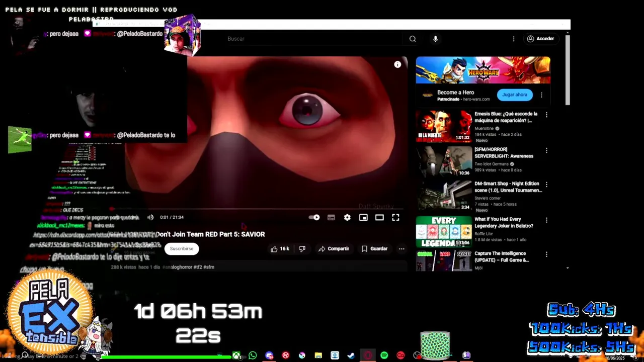Mute the video with the volume icon
The image size is (644, 362).
click(150, 217)
